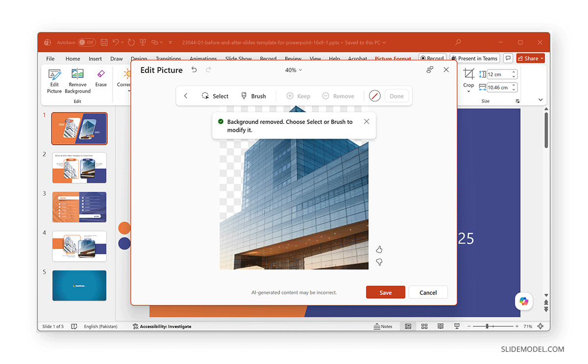588x364 pixels.
Task: Click Fit slide to window icon
Action: (x=540, y=326)
